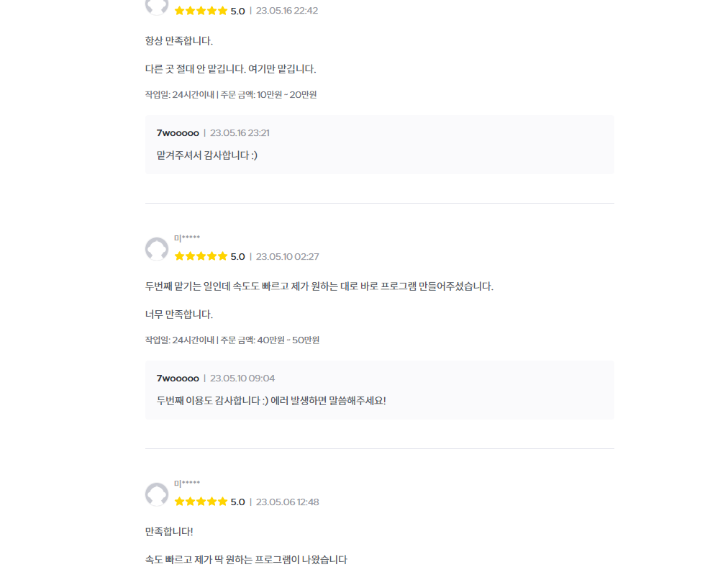This screenshot has width=728, height=580.
Task: Click username 미***** above the 23.05.06 review
Action: (187, 484)
